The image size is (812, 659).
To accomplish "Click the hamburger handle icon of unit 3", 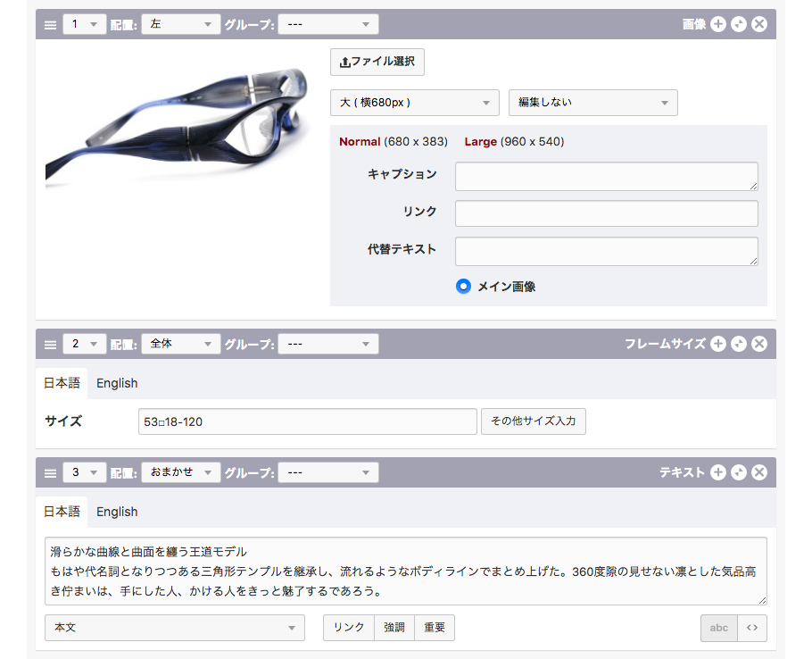I will tap(50, 472).
